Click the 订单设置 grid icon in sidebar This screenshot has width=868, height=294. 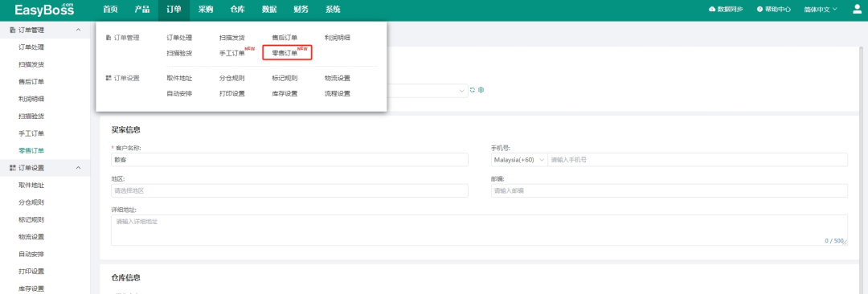click(13, 168)
